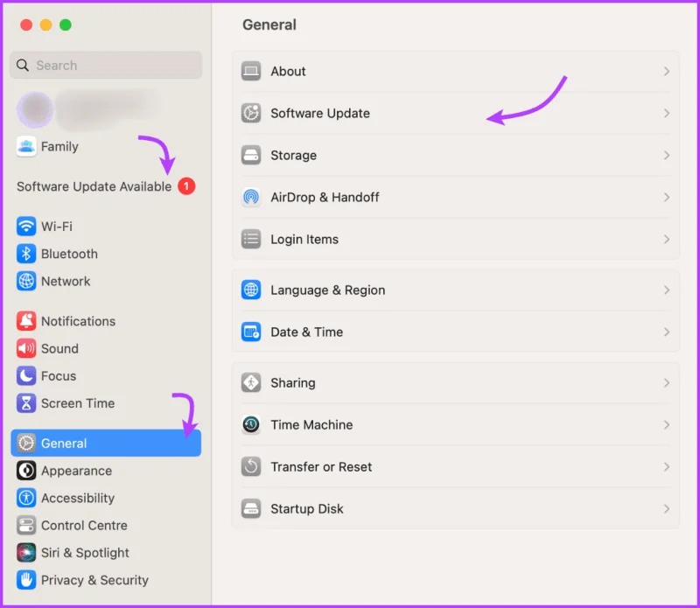
Task: Click the red update badge
Action: click(x=186, y=186)
